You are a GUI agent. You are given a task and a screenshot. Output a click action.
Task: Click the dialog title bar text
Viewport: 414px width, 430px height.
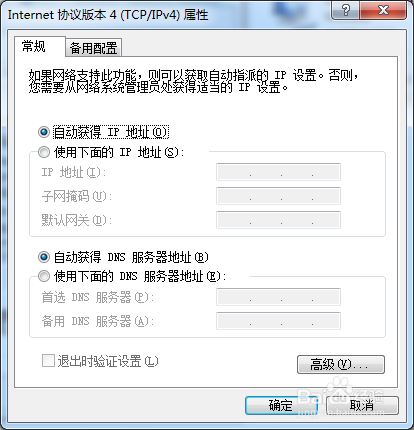pos(108,15)
